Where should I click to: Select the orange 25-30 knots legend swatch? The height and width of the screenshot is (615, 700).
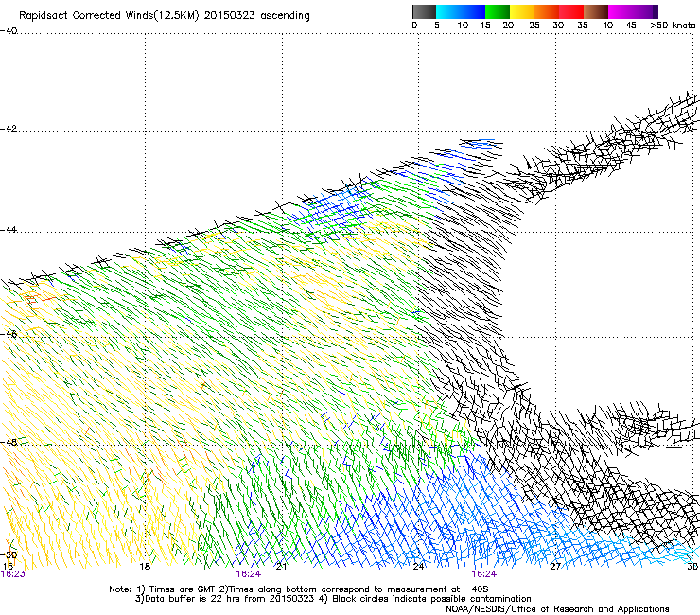tap(547, 11)
